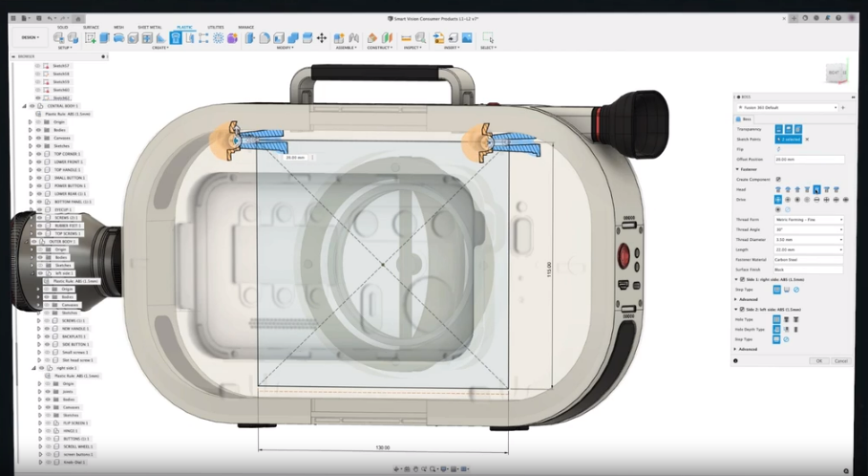Switch to the SOLID tab
The height and width of the screenshot is (476, 868).
point(63,27)
